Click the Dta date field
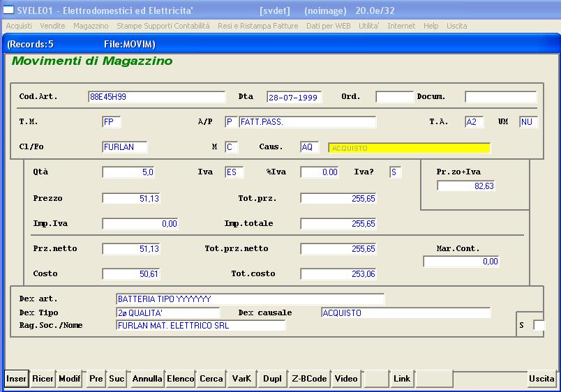The height and width of the screenshot is (392, 561). pos(294,97)
